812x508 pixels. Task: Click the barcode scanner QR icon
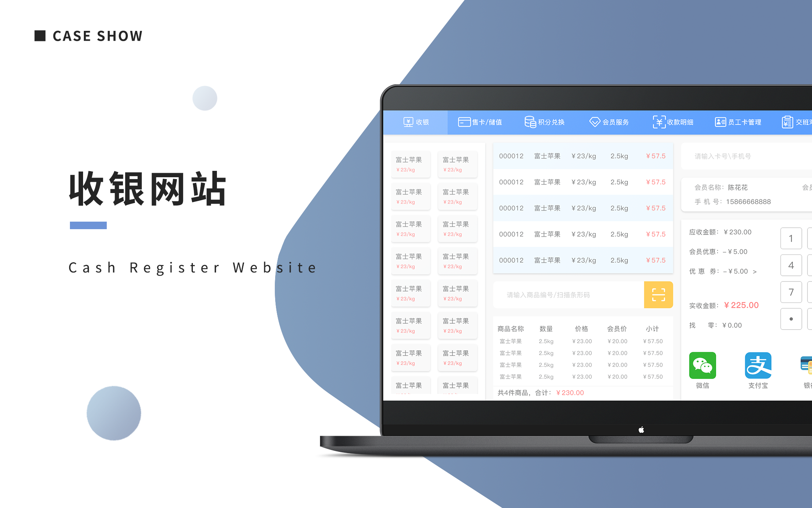pos(658,295)
